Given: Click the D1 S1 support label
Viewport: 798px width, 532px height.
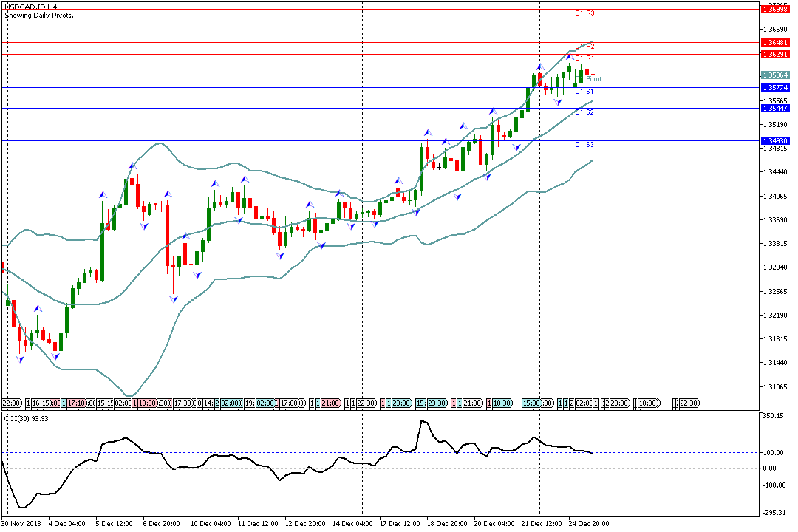Looking at the screenshot, I should point(584,92).
